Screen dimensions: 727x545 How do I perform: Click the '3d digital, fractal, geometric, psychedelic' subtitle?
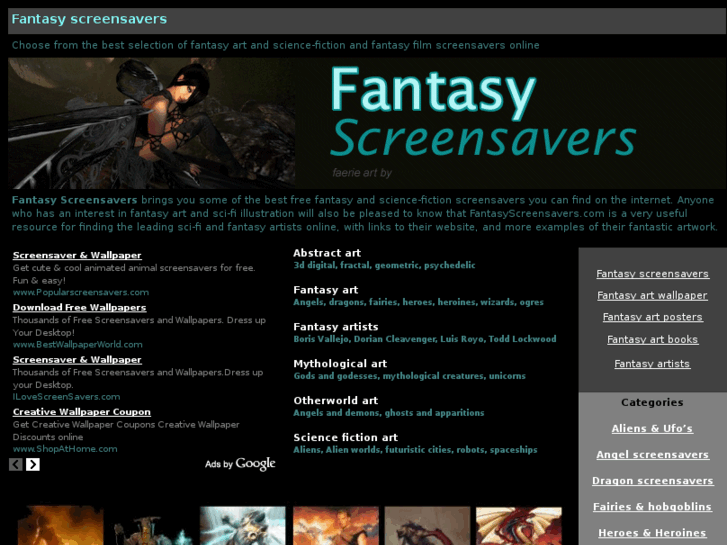(x=384, y=265)
